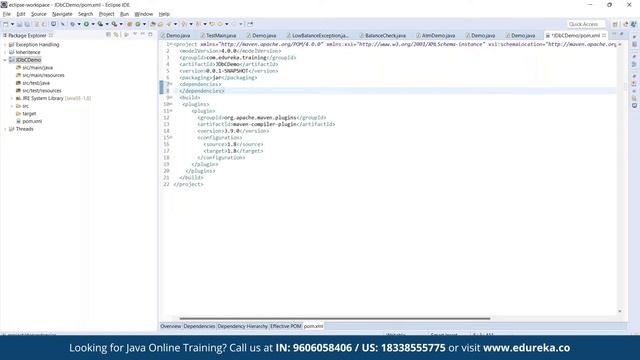
Task: Open the Run menu
Action: tap(124, 14)
